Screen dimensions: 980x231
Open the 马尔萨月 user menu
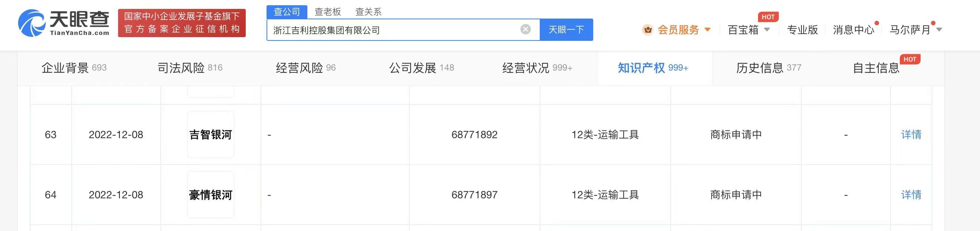pyautogui.click(x=915, y=30)
